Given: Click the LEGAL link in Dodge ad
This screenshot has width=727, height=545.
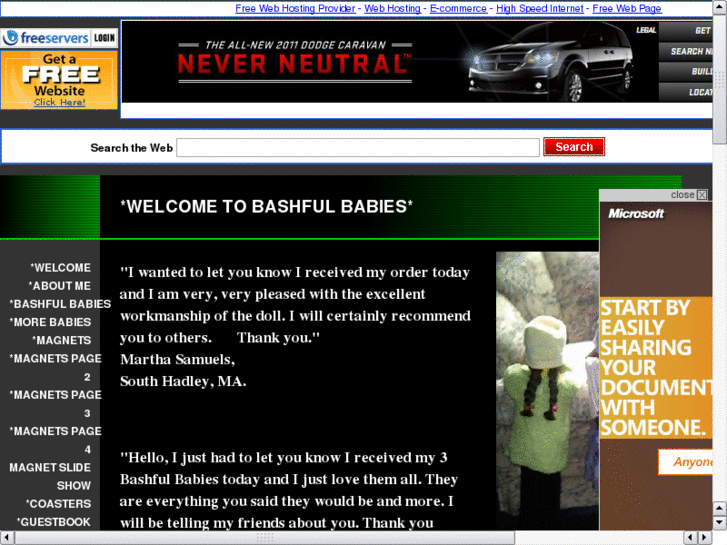Looking at the screenshot, I should click(x=646, y=30).
